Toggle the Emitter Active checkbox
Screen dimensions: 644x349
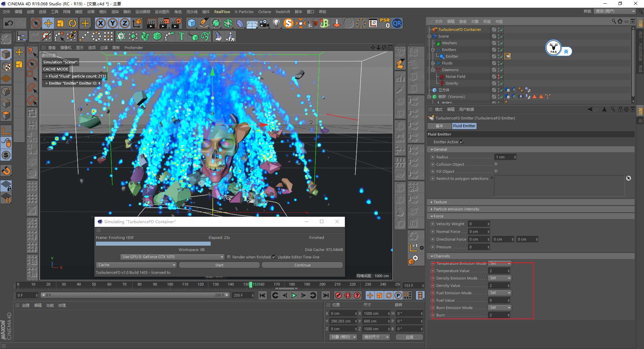tap(462, 142)
